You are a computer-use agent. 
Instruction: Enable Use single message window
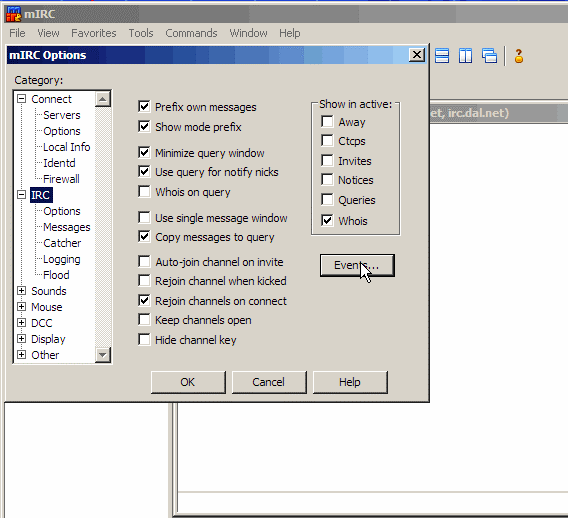coord(144,217)
